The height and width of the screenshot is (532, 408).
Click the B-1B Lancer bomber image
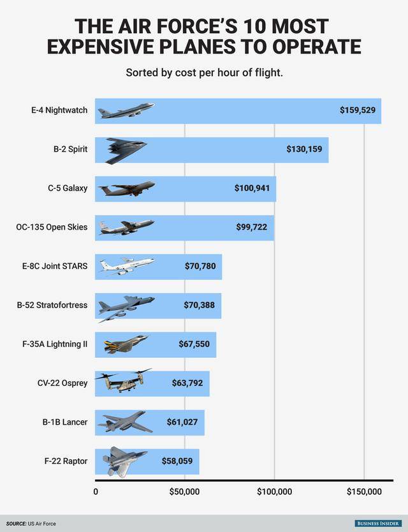point(125,422)
